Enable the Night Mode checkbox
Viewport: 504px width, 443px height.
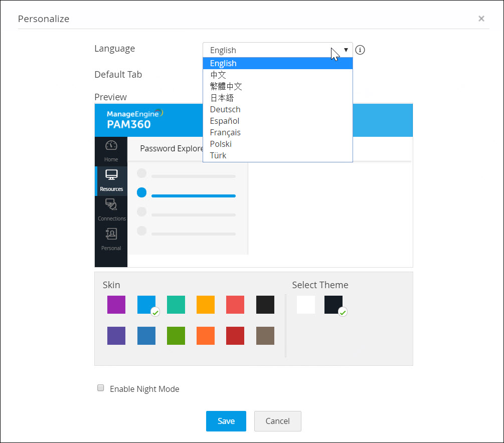tap(101, 388)
